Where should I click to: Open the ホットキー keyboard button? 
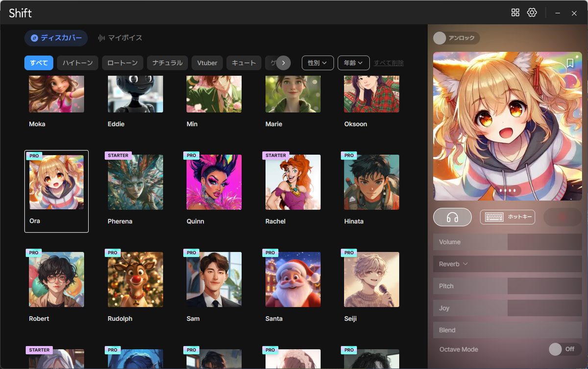507,217
